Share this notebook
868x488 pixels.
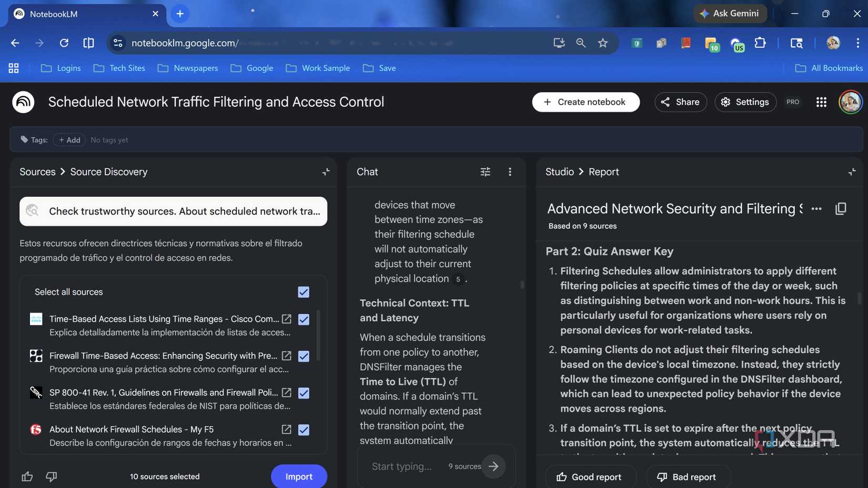pyautogui.click(x=680, y=102)
